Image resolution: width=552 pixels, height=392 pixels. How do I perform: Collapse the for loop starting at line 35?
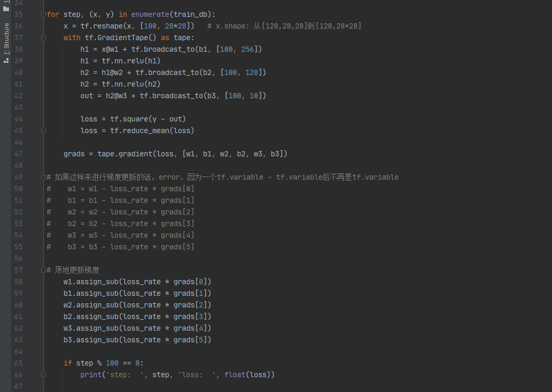tap(44, 14)
